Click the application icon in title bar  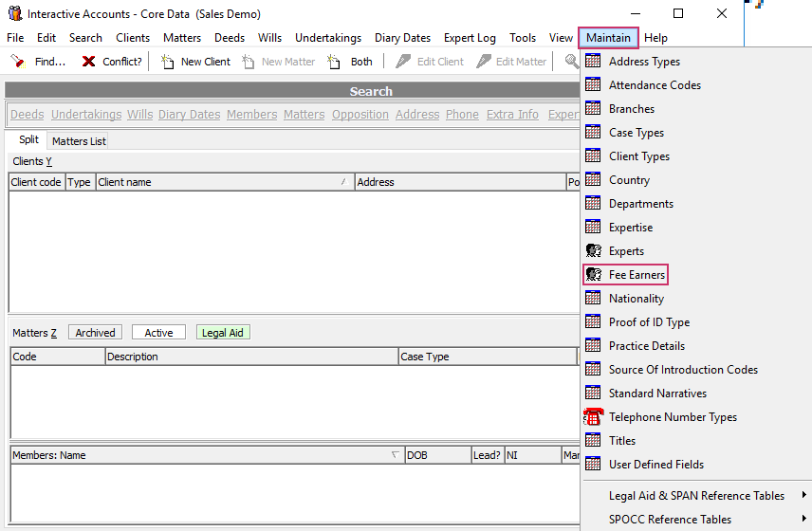click(x=15, y=13)
